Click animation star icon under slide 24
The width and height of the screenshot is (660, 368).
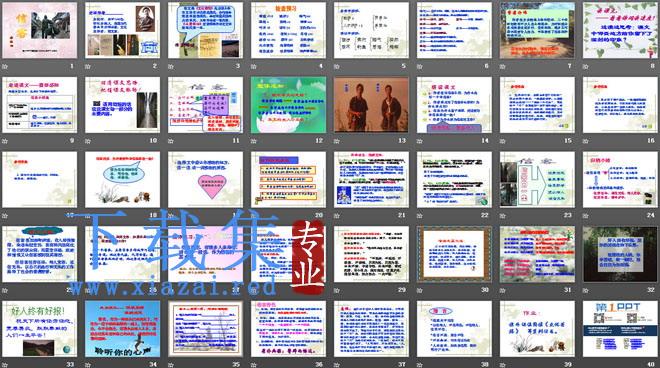(x=585, y=215)
